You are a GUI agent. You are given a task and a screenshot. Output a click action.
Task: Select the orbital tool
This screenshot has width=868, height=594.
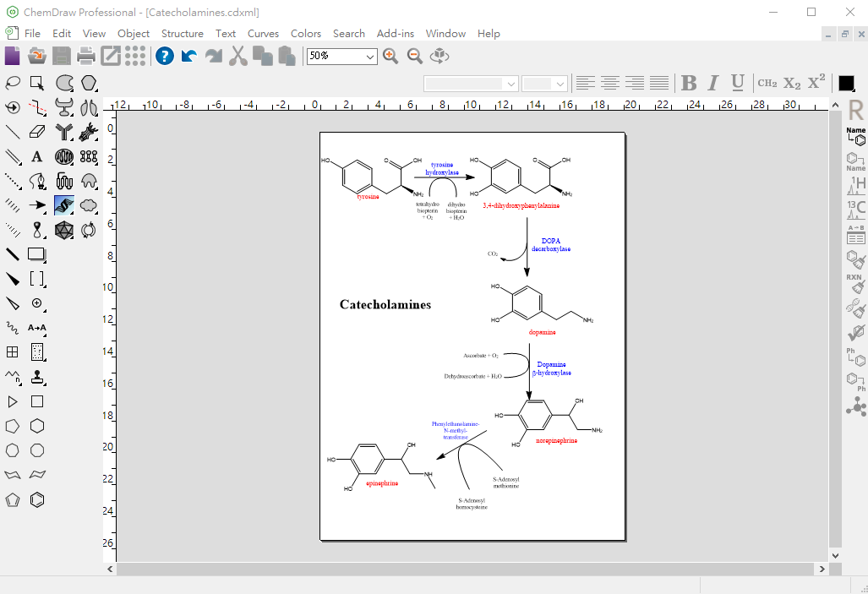[37, 230]
